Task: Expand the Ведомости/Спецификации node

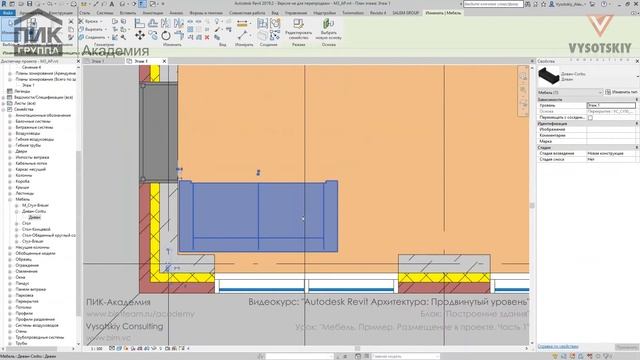Action: pyautogui.click(x=4, y=98)
